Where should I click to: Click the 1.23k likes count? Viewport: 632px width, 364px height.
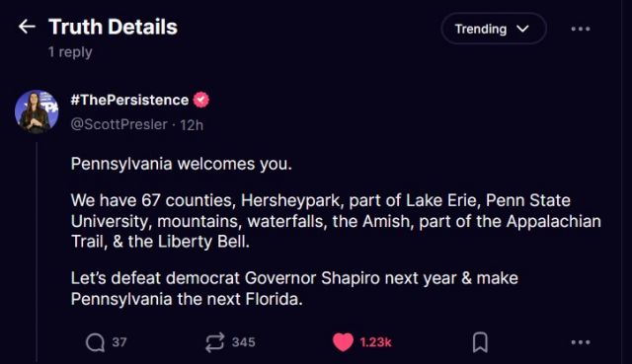[375, 342]
